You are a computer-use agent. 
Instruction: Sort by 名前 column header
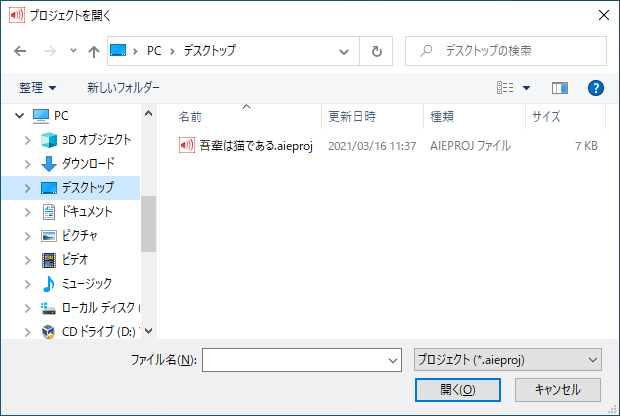pyautogui.click(x=190, y=117)
